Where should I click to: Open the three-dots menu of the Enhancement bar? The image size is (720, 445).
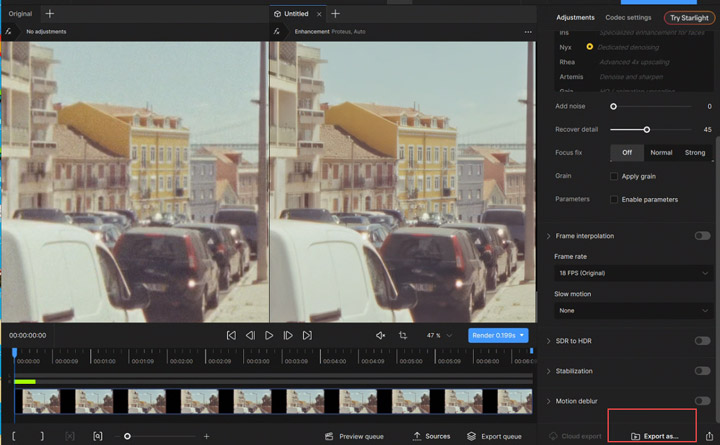[x=528, y=32]
